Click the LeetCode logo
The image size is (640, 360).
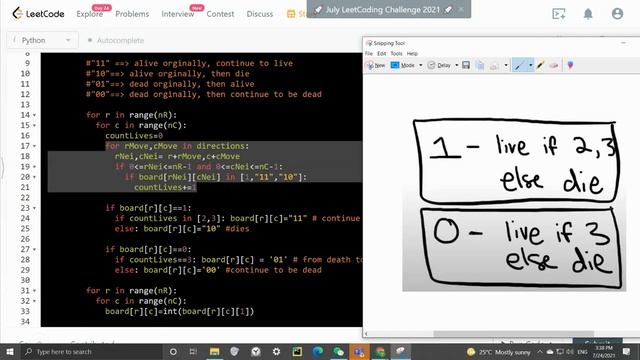(38, 13)
